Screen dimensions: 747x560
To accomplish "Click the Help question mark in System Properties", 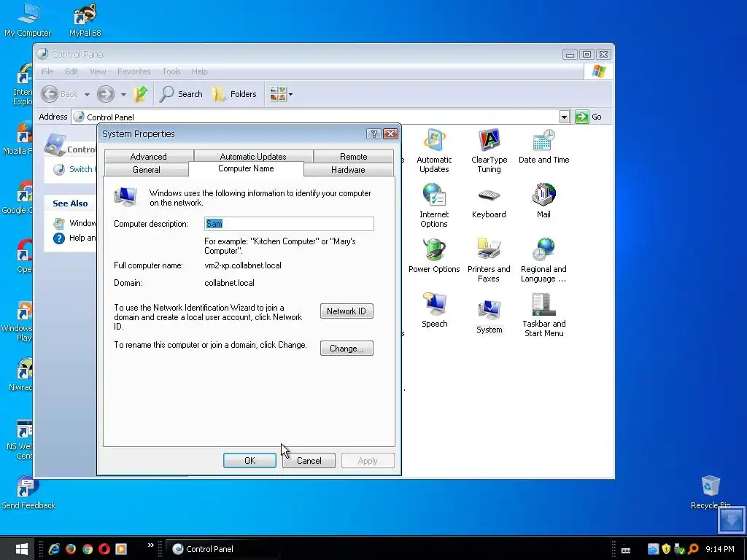I will (x=374, y=134).
